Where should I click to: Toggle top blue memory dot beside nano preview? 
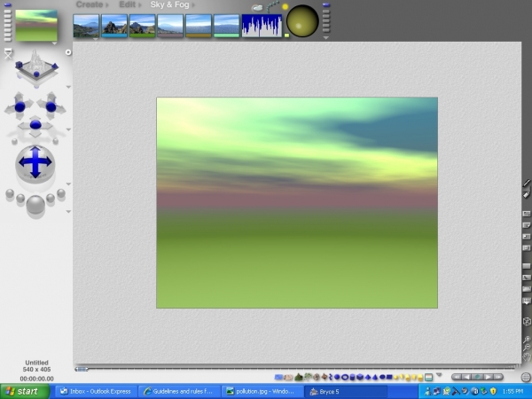7,5
